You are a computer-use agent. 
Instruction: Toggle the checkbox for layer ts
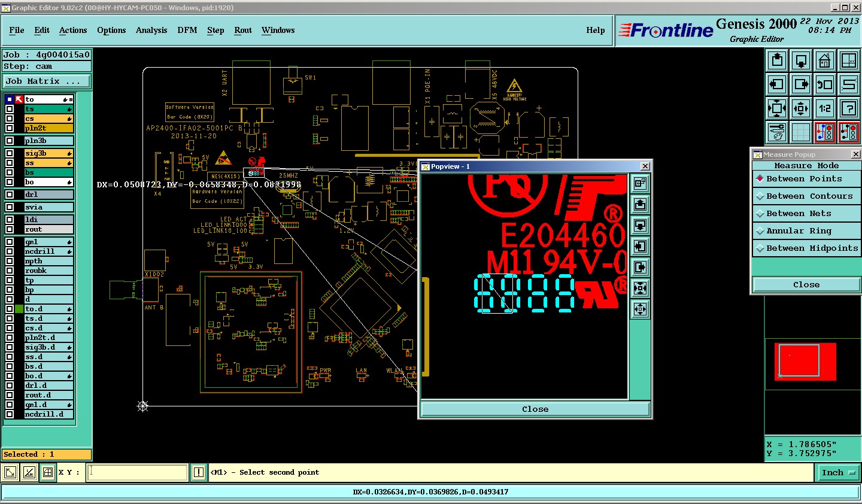pos(10,109)
